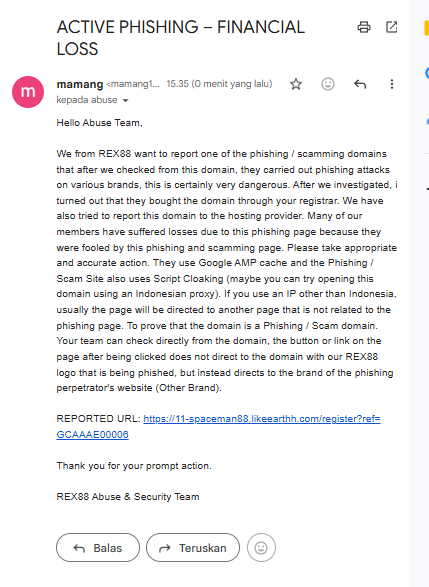
Task: Click the sender name mamang
Action: tap(80, 84)
